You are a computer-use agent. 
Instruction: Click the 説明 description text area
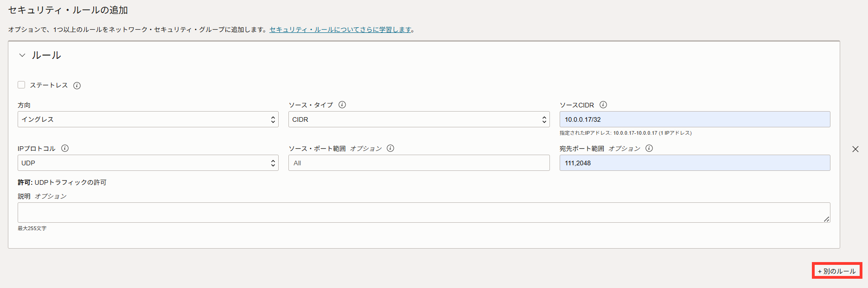(424, 213)
